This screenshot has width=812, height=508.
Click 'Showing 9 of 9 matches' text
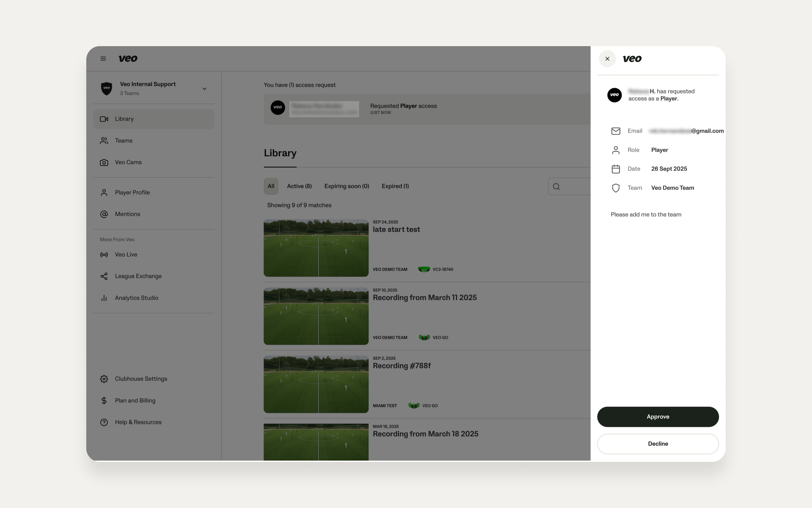click(x=299, y=205)
